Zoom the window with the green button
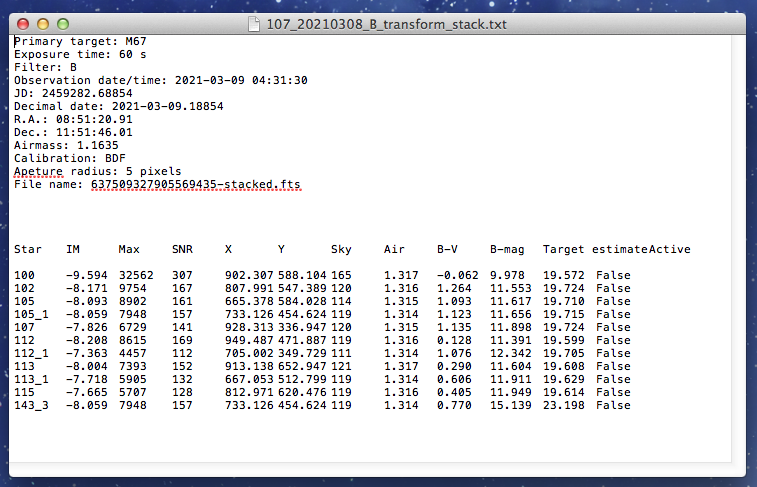This screenshot has width=757, height=487. coord(64,23)
